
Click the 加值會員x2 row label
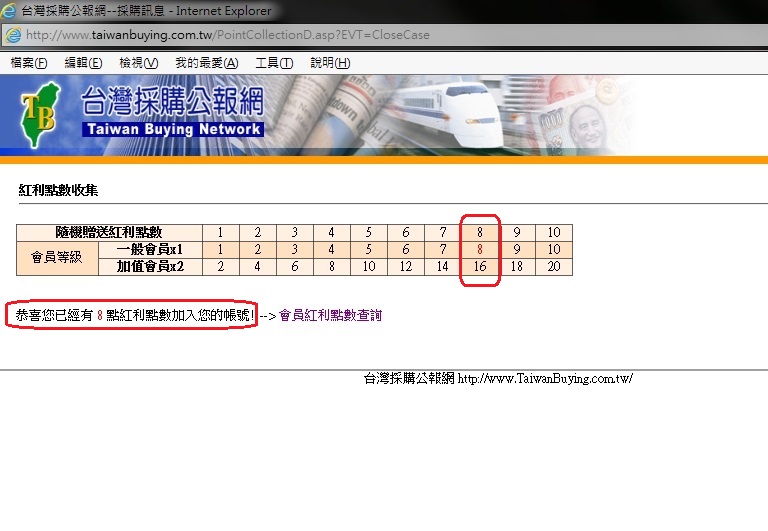click(150, 267)
